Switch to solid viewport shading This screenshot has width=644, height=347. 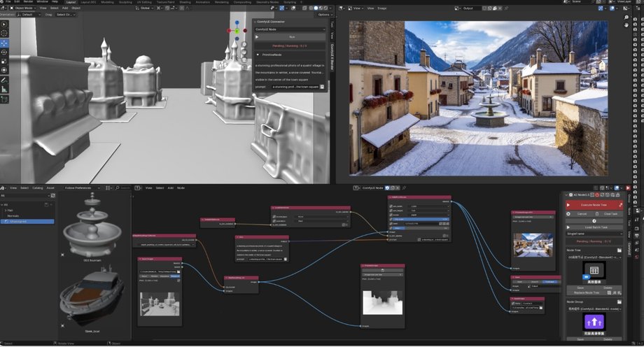[x=316, y=8]
